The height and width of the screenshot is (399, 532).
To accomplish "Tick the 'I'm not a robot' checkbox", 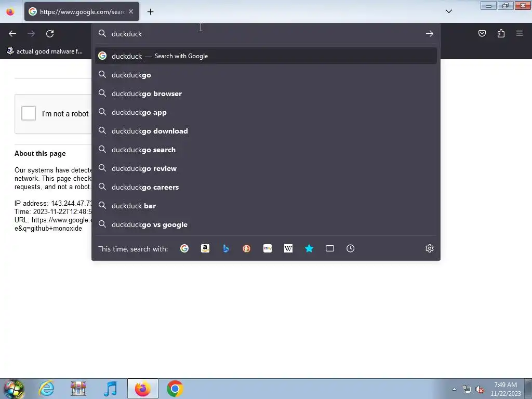I will [x=29, y=113].
